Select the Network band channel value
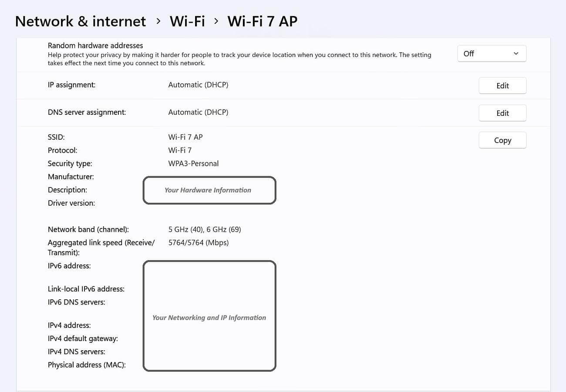Image resolution: width=566 pixels, height=392 pixels. (205, 229)
